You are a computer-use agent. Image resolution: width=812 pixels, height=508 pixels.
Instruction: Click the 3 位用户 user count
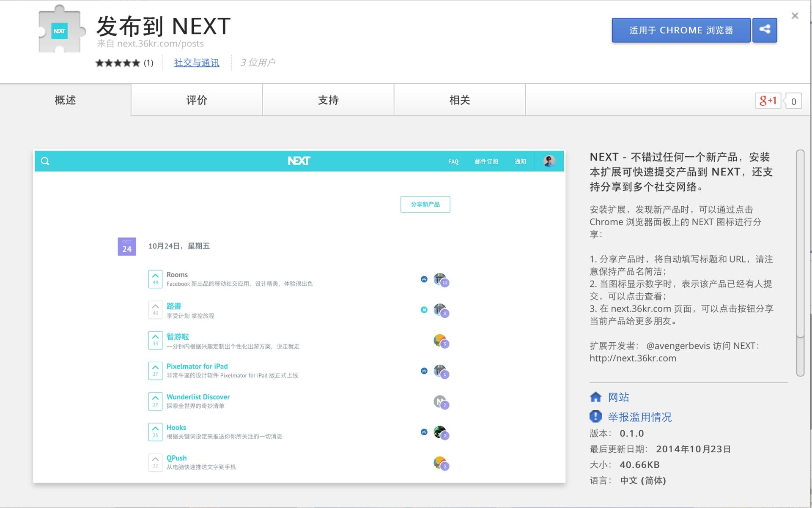pyautogui.click(x=258, y=63)
